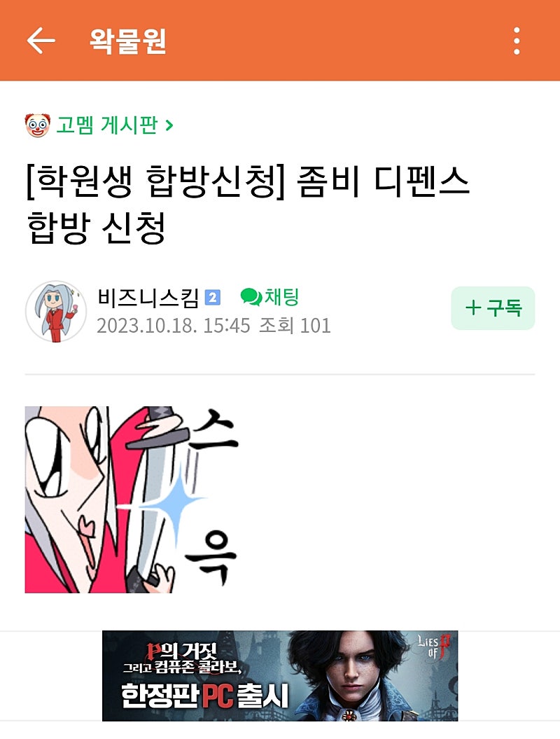Tap the view count 조회 101
This screenshot has width=560, height=739.
click(295, 326)
